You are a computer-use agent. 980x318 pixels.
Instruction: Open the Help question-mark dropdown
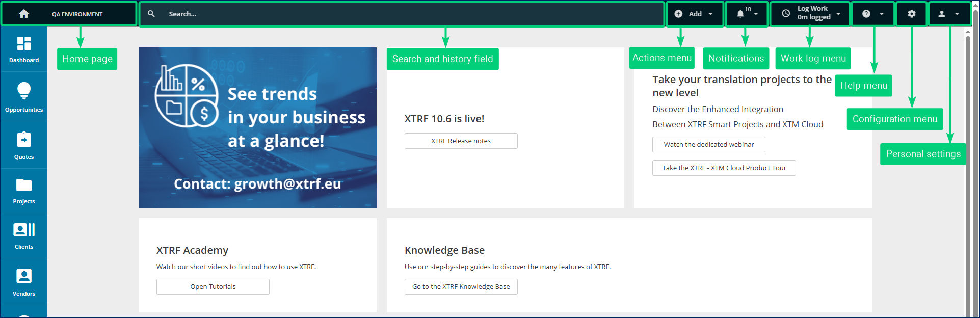pos(873,14)
